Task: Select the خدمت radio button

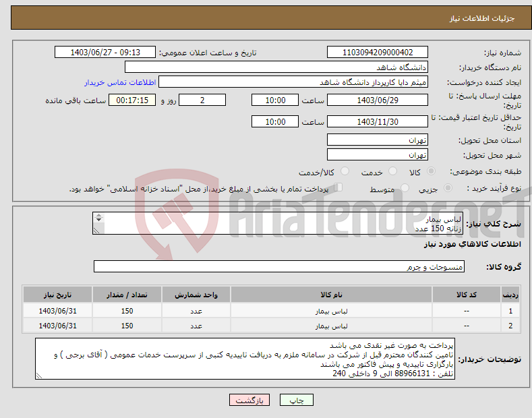Action: [392, 171]
